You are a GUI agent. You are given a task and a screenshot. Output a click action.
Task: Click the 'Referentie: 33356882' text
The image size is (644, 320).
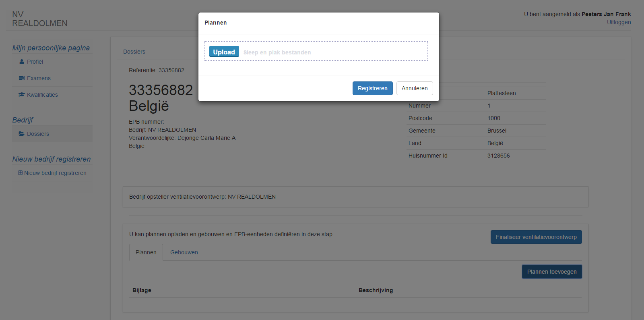[x=157, y=70]
